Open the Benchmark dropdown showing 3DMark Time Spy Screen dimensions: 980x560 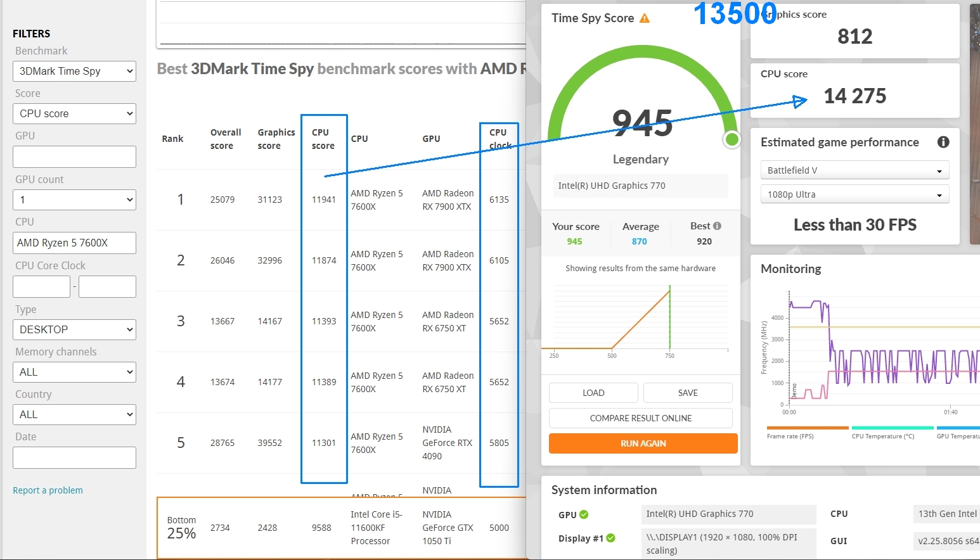pyautogui.click(x=74, y=71)
